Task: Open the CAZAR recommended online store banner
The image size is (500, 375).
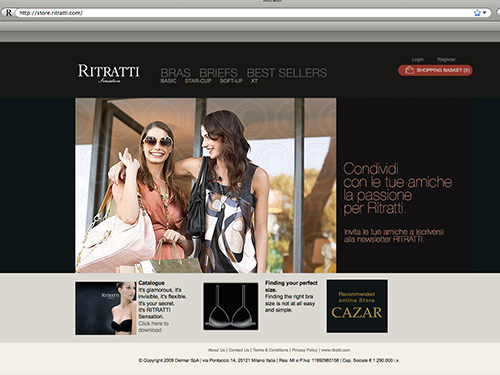Action: [x=357, y=306]
